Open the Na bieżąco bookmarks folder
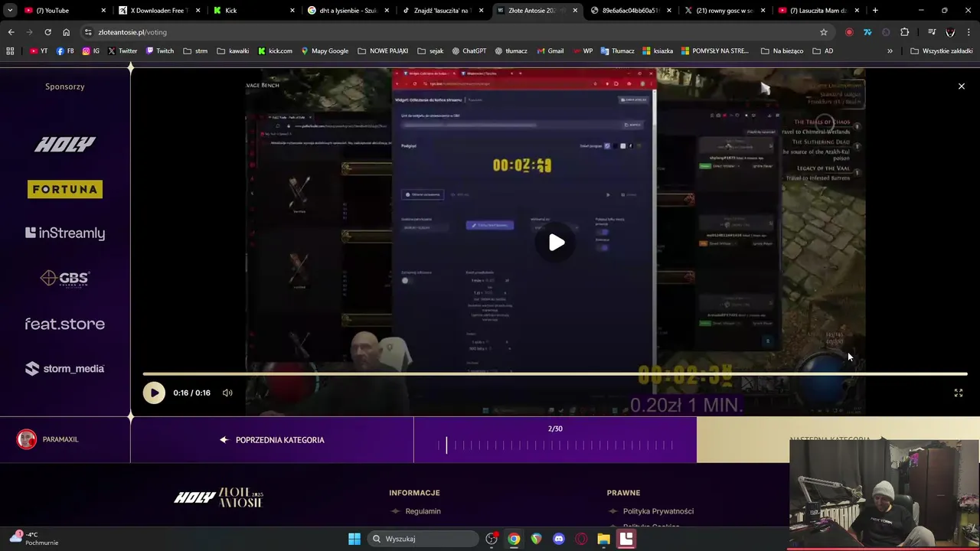The image size is (980, 551). (x=782, y=51)
